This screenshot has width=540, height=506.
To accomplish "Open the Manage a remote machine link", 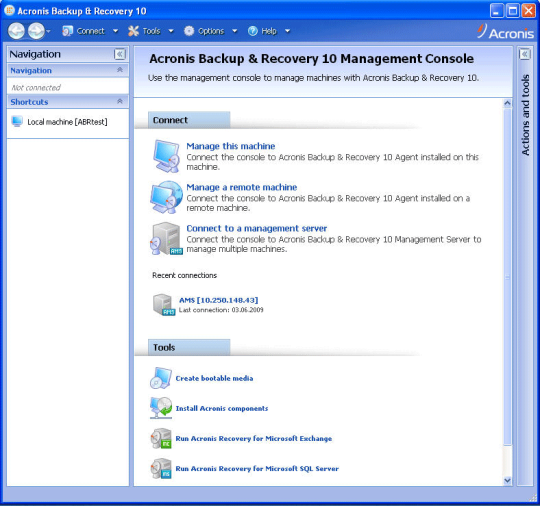I will click(x=241, y=187).
